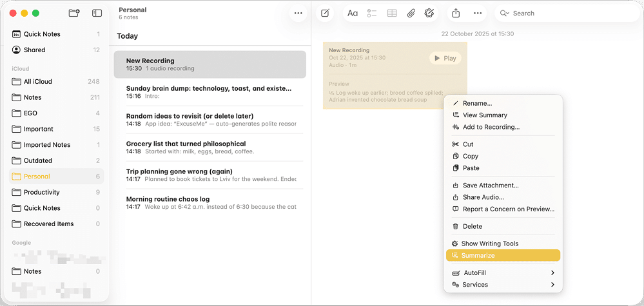Choose Delete in the context menu

(x=503, y=226)
